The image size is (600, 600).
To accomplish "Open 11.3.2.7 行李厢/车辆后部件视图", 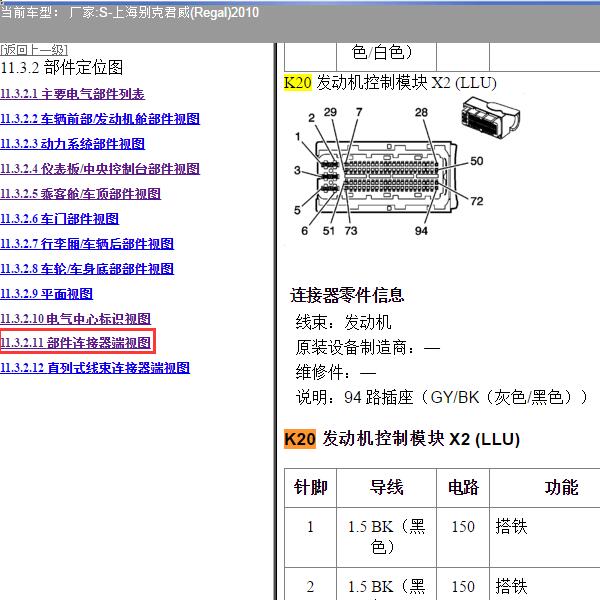I will (x=87, y=244).
